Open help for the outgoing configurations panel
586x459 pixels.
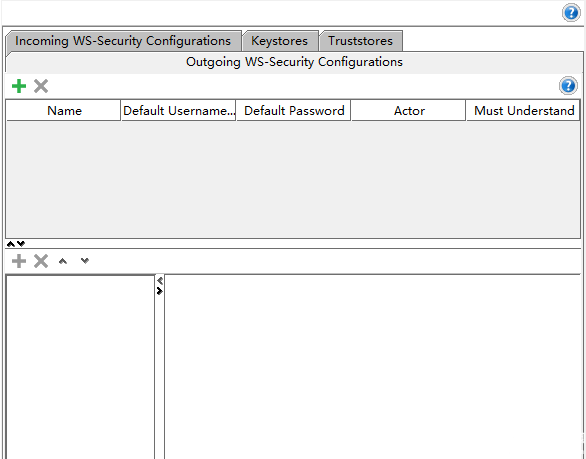tap(568, 86)
